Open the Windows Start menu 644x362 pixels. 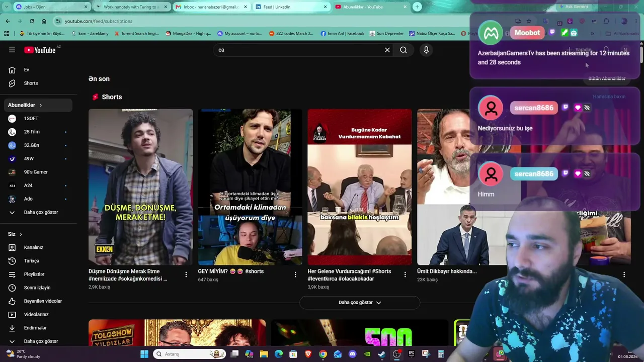coord(144,354)
